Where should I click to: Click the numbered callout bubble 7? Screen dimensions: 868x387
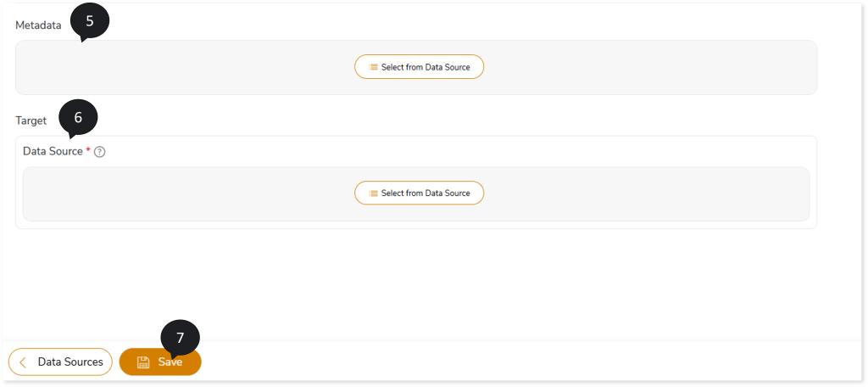click(180, 338)
